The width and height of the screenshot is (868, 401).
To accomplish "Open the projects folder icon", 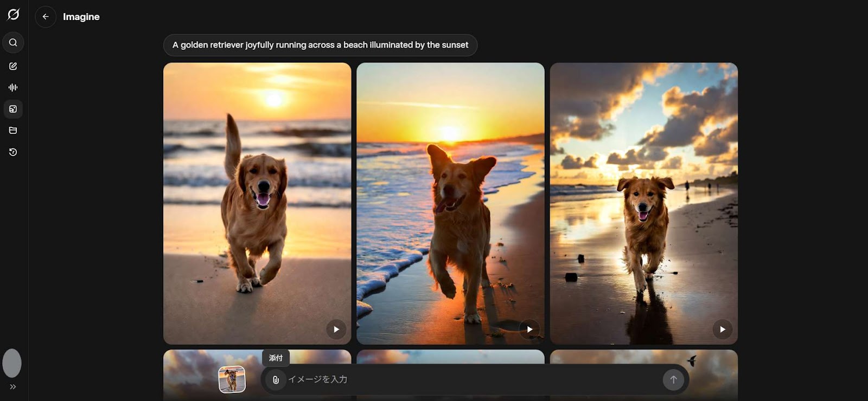I will coord(13,131).
